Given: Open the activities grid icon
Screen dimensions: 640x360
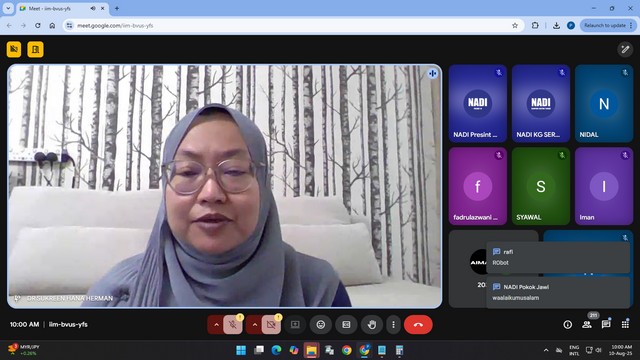Looking at the screenshot, I should pyautogui.click(x=625, y=324).
